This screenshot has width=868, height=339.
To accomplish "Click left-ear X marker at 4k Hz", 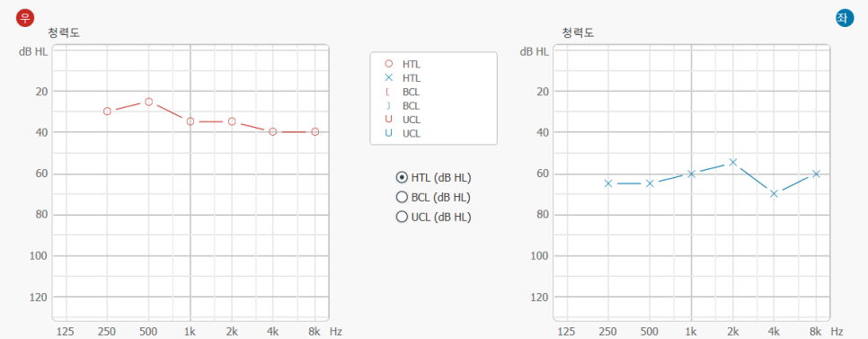I will [774, 194].
